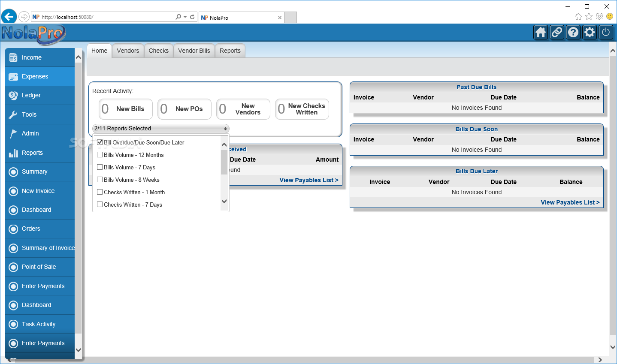
Task: Click the Past Due Bills heading
Action: point(476,87)
